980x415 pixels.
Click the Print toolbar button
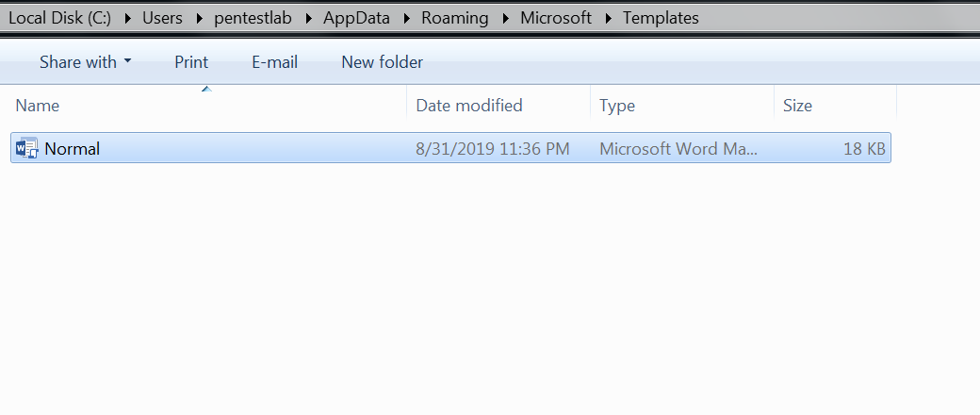tap(191, 62)
